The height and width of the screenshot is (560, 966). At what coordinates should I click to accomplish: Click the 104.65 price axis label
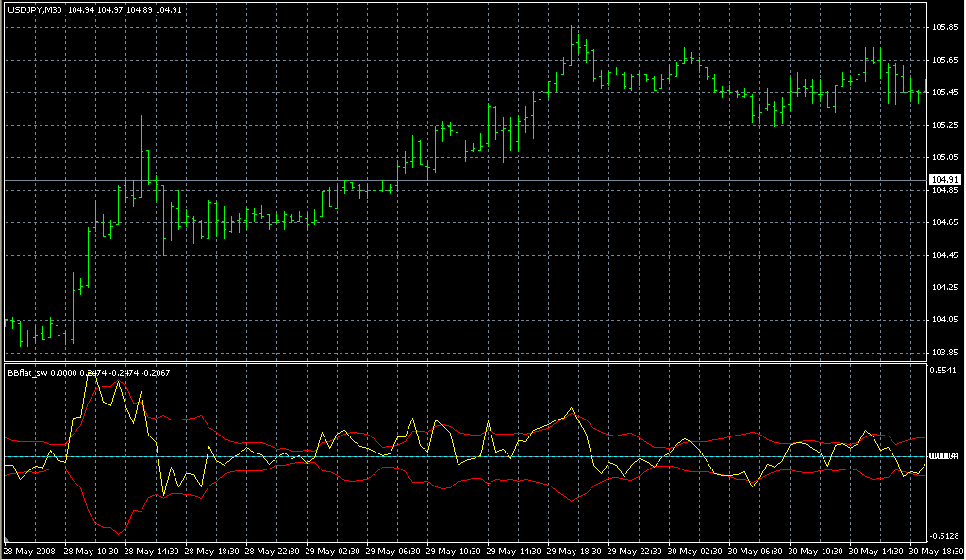(944, 222)
